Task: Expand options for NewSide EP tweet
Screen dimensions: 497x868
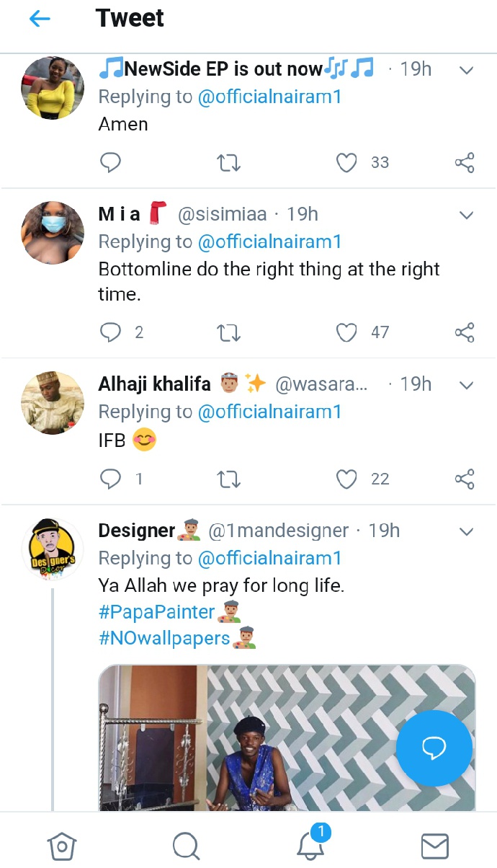Action: point(466,70)
